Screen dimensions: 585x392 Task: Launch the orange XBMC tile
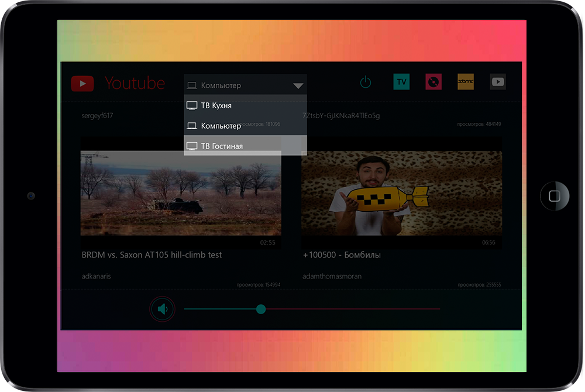point(466,82)
